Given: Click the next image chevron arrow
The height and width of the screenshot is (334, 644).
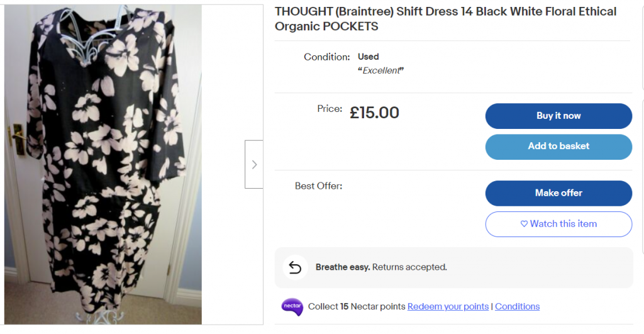Looking at the screenshot, I should coord(254,165).
